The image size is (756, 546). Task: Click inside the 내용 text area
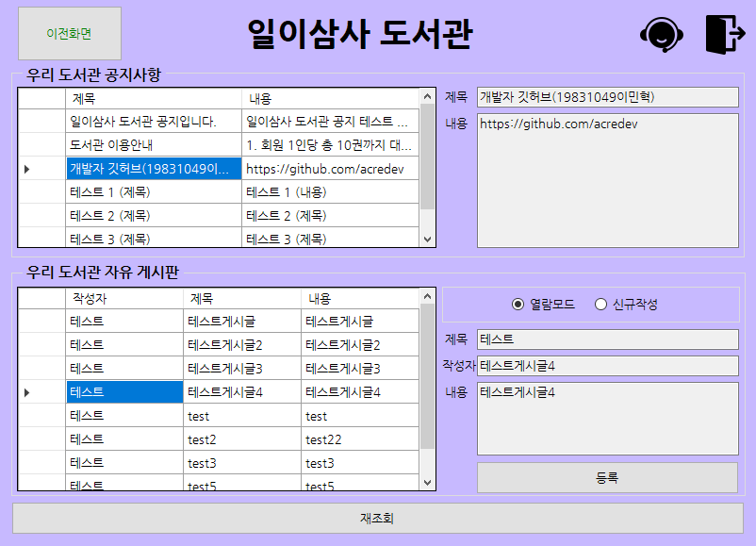point(607,415)
